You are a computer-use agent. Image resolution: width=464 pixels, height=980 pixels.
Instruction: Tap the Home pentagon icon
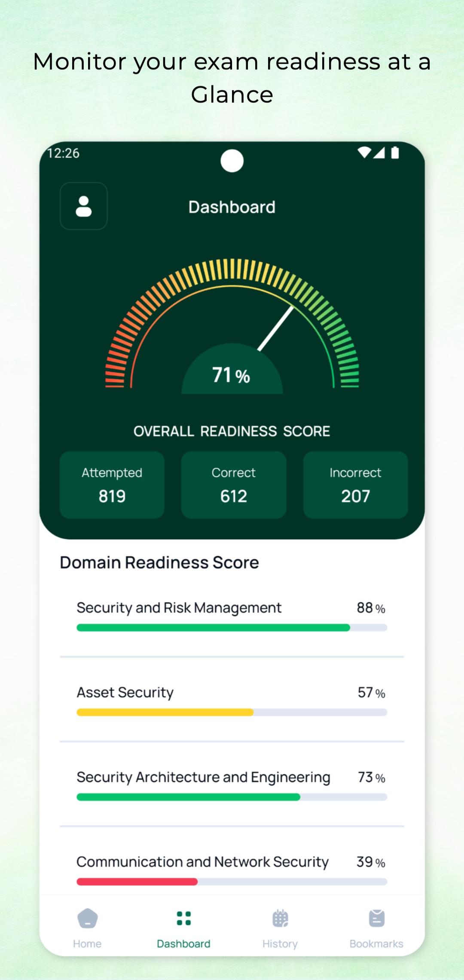coord(87,919)
